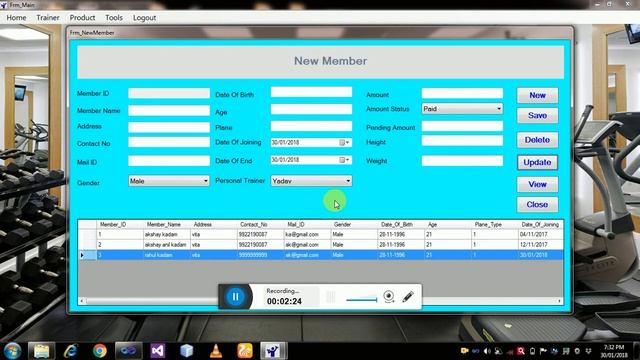Select the 'rahul kadam' cell
The width and height of the screenshot is (640, 360).
pos(167,255)
